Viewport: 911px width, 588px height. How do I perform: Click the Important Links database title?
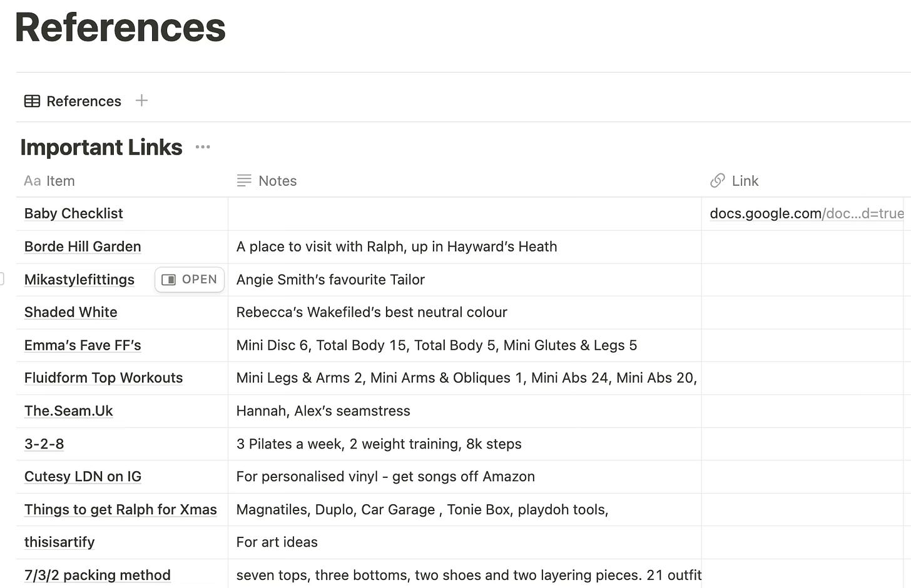(x=101, y=147)
